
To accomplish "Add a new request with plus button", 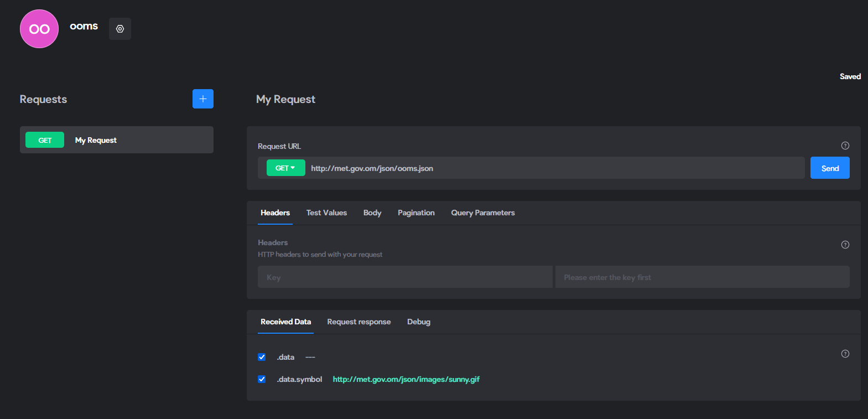I will 203,99.
